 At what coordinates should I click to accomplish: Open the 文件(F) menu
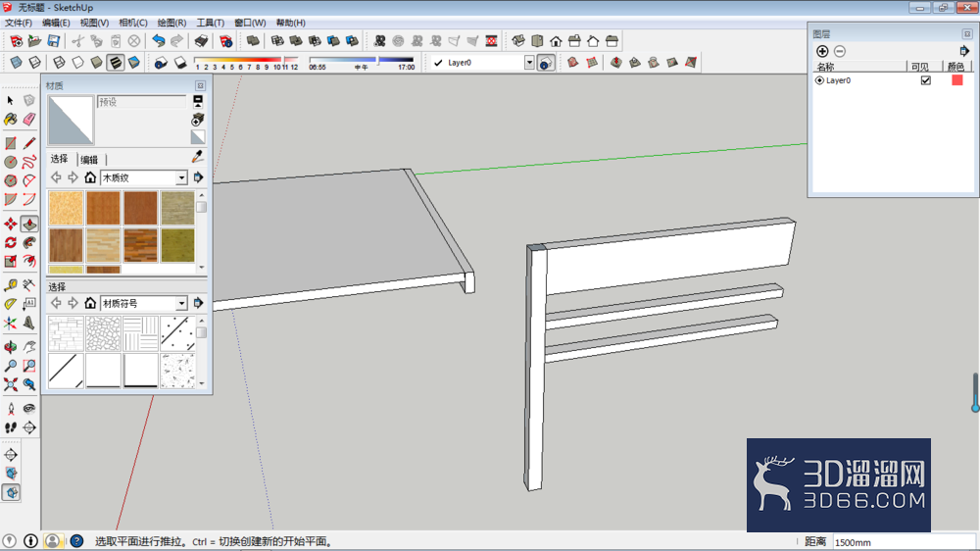(19, 23)
